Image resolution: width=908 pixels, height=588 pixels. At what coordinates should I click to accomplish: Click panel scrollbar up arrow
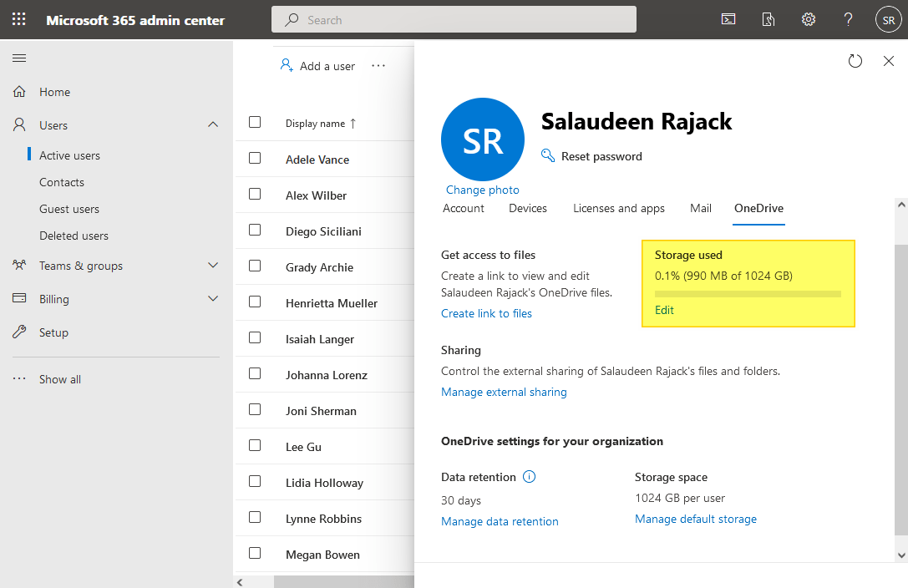click(901, 205)
